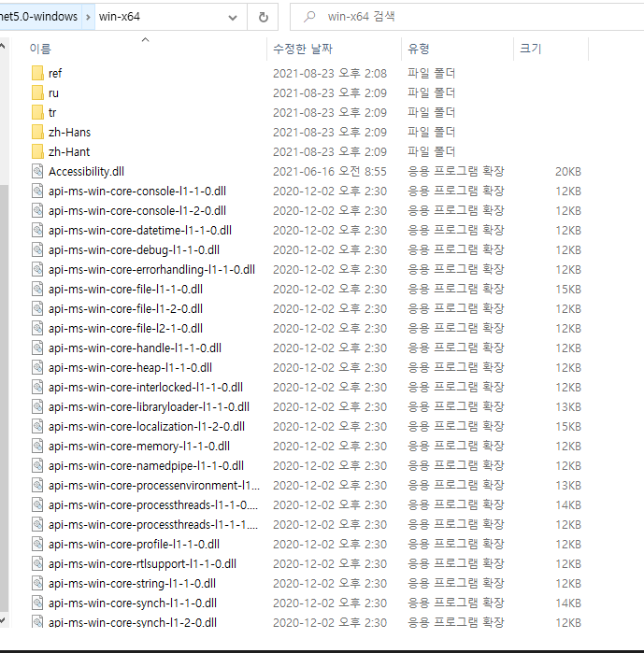Image resolution: width=644 pixels, height=653 pixels.
Task: Expand the chevron after net5.0-windows breadcrumb
Action: (88, 17)
